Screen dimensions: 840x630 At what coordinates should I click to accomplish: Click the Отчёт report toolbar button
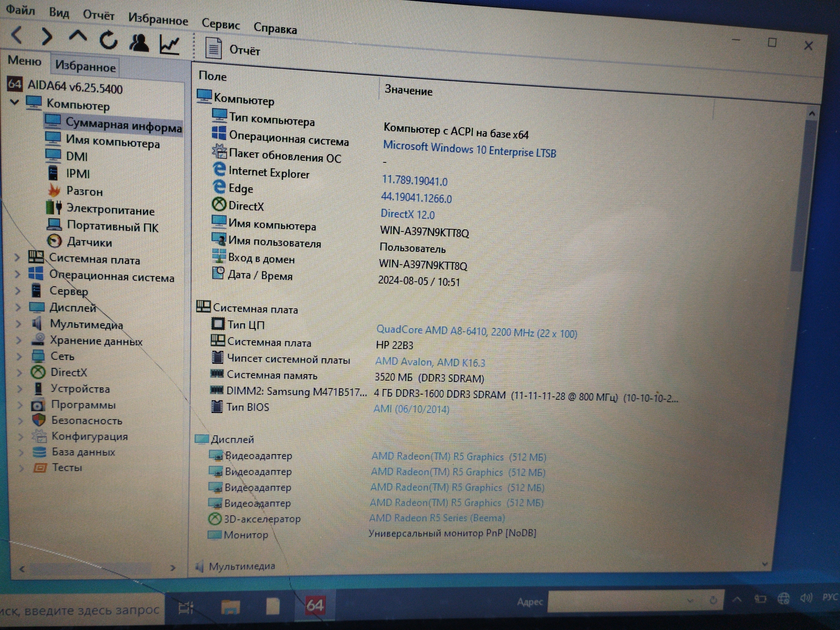pyautogui.click(x=233, y=49)
